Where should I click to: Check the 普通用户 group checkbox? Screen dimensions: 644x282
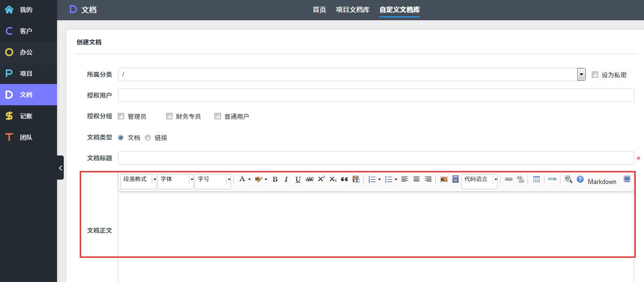pos(217,116)
